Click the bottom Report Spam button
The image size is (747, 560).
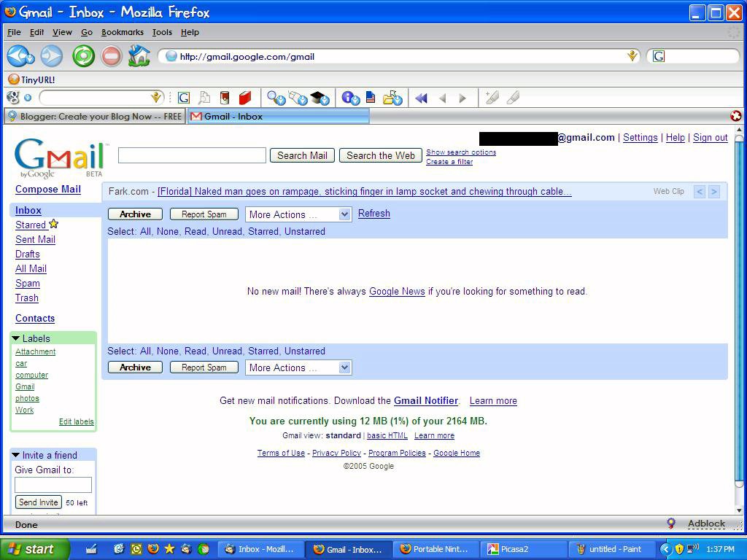pos(204,367)
